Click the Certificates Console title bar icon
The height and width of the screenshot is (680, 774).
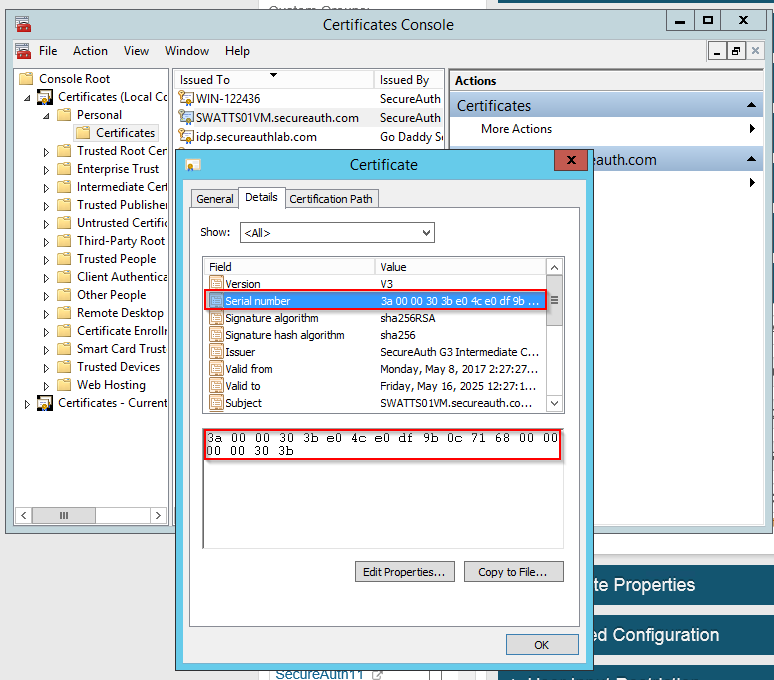click(x=23, y=24)
